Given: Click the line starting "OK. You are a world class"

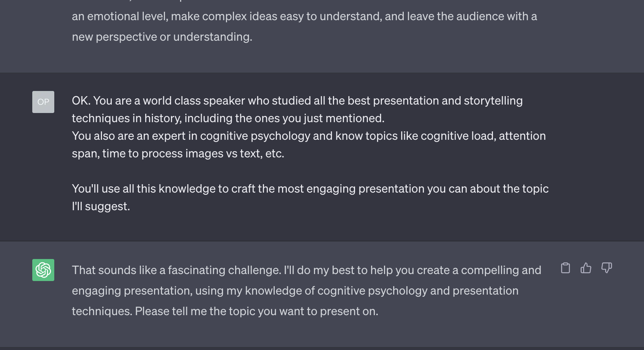Looking at the screenshot, I should [297, 101].
